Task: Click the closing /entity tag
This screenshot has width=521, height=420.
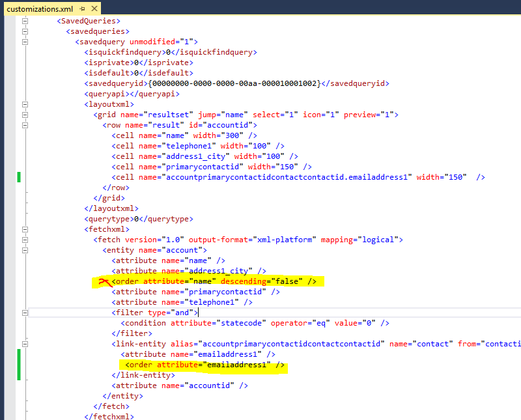Action: tap(122, 396)
